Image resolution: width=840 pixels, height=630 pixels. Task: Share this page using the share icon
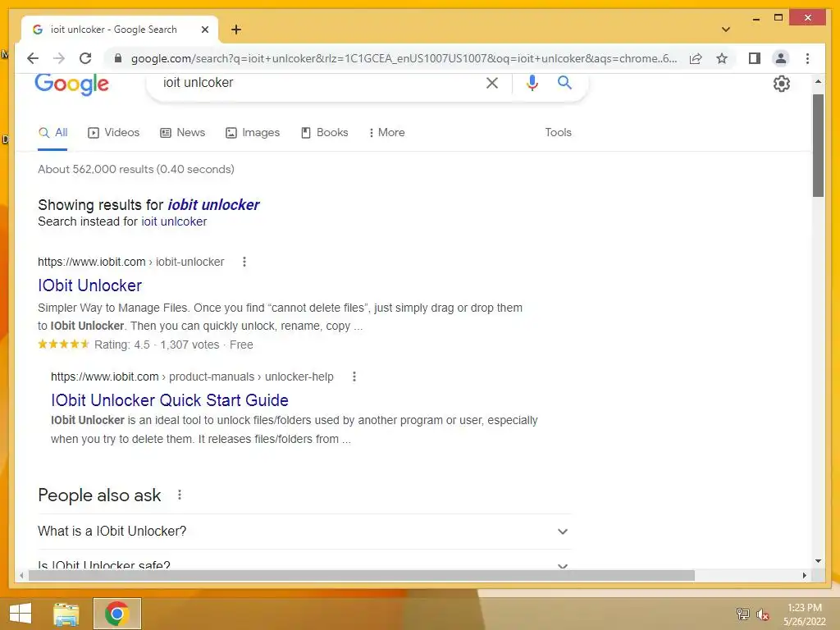696,58
